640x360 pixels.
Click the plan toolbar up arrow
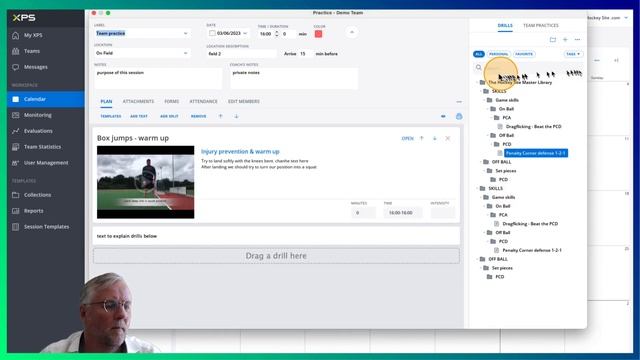tap(220, 116)
